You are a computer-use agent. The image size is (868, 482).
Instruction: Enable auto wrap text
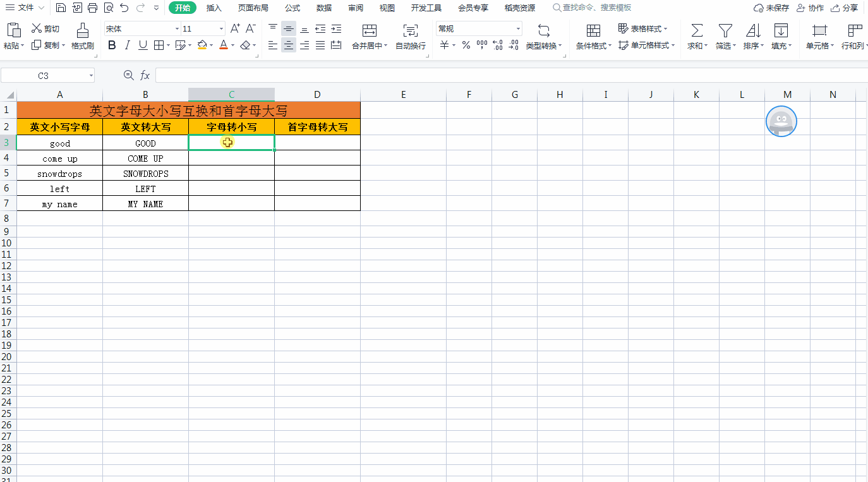pyautogui.click(x=411, y=37)
